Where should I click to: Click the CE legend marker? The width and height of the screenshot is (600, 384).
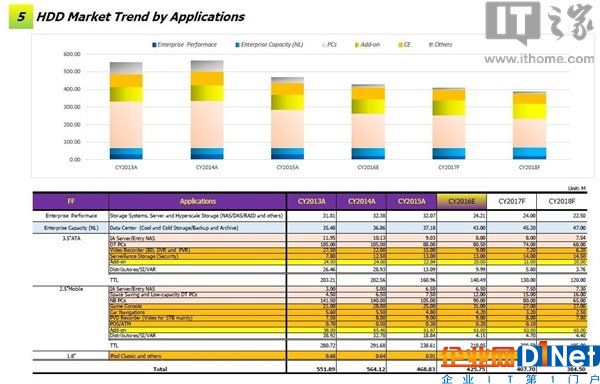point(401,45)
